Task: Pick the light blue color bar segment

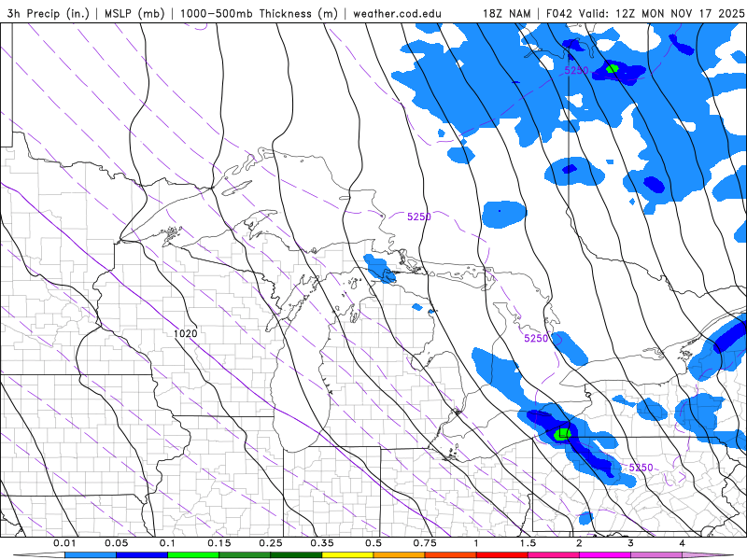Action: 91,555
